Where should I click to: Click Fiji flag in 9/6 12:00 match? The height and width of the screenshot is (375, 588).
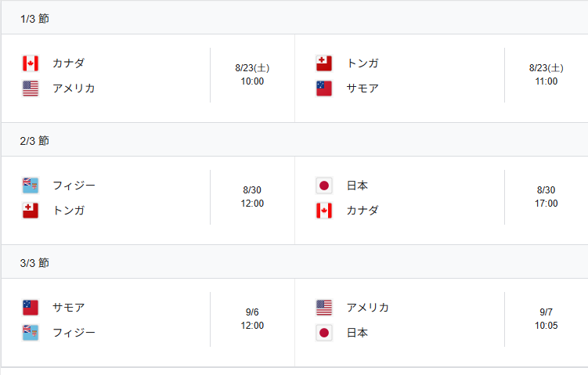[x=31, y=333]
